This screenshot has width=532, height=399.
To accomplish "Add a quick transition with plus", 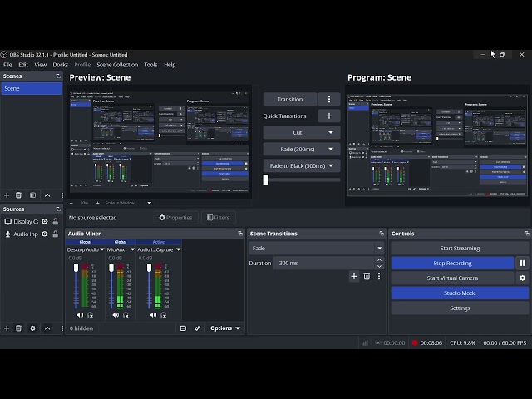I will pos(329,116).
